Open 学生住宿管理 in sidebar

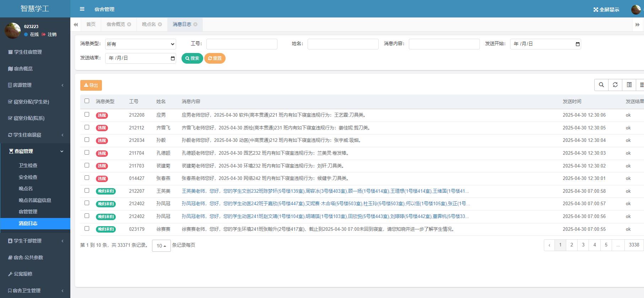tap(35, 52)
